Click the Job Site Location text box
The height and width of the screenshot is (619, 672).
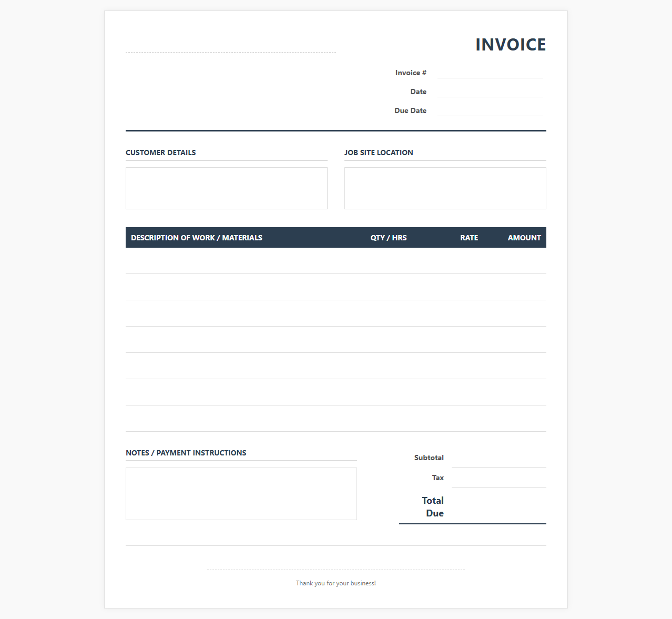445,188
